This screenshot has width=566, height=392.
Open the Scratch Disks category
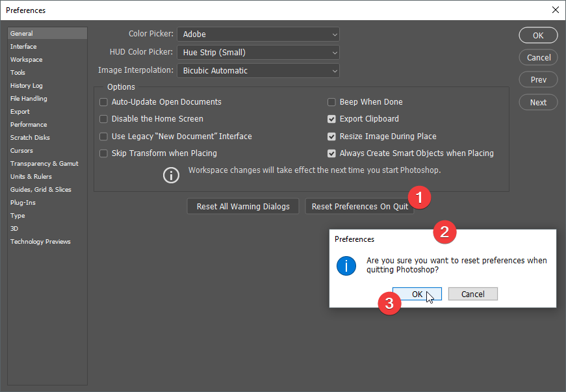click(x=30, y=138)
